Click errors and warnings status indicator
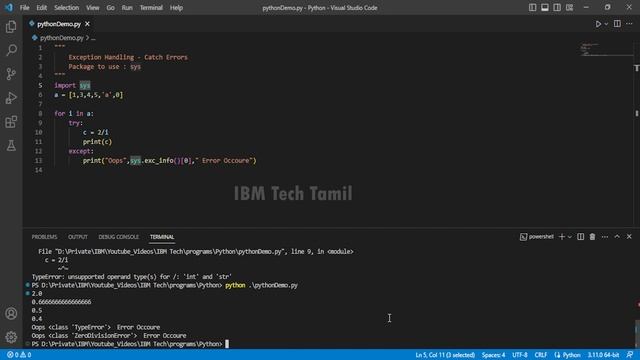The width and height of the screenshot is (640, 360). tap(19, 355)
